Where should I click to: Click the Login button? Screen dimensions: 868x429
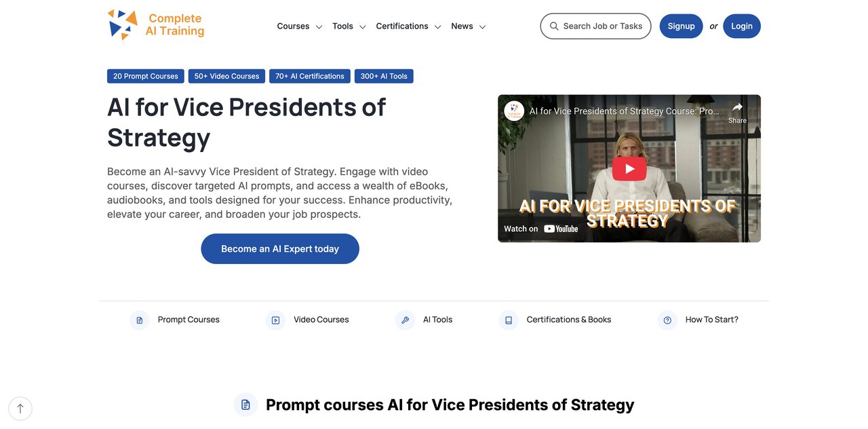click(x=742, y=26)
